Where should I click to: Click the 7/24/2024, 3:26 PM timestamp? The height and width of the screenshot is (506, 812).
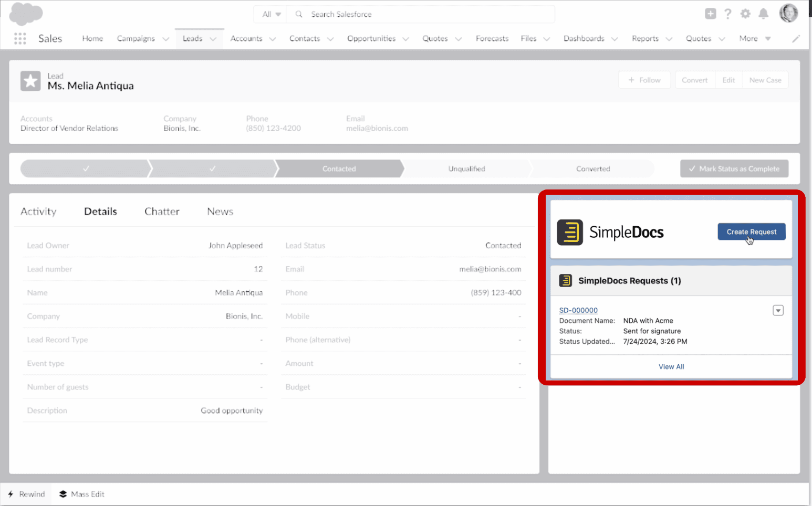click(x=655, y=341)
